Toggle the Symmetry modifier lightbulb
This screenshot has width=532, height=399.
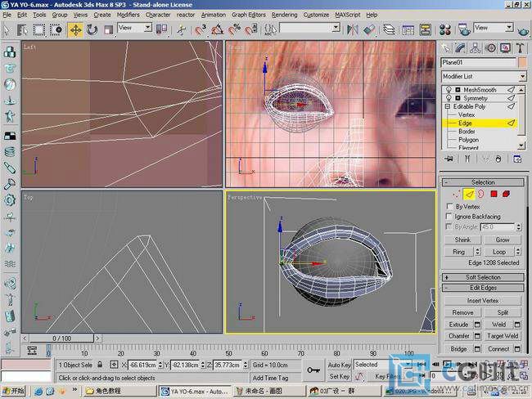pyautogui.click(x=449, y=98)
